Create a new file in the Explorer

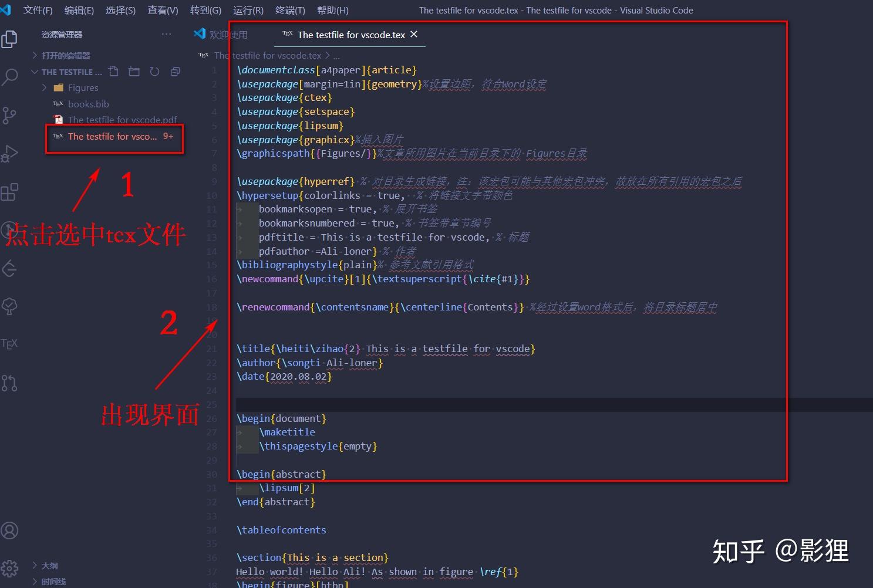tap(113, 71)
